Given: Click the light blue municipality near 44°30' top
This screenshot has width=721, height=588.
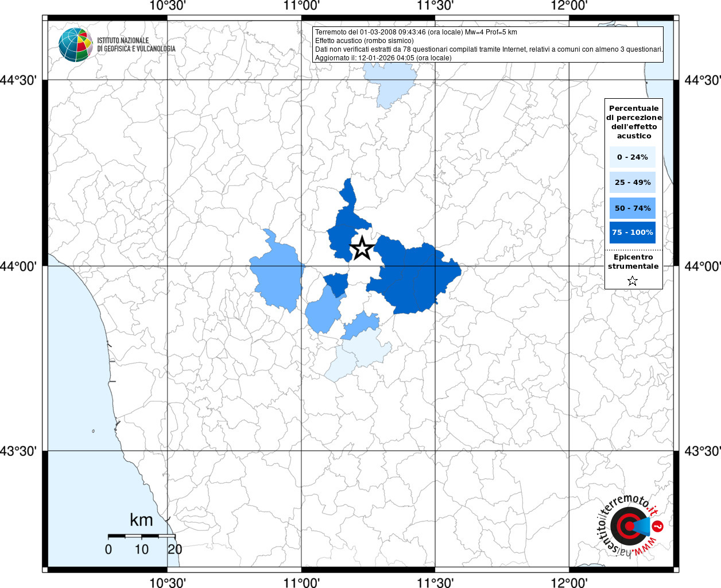Looking at the screenshot, I should [x=390, y=83].
